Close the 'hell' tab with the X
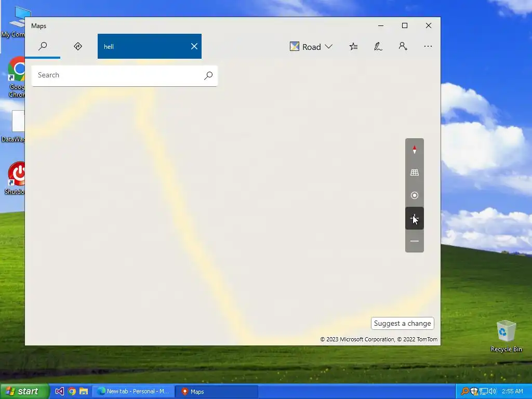 (x=194, y=46)
